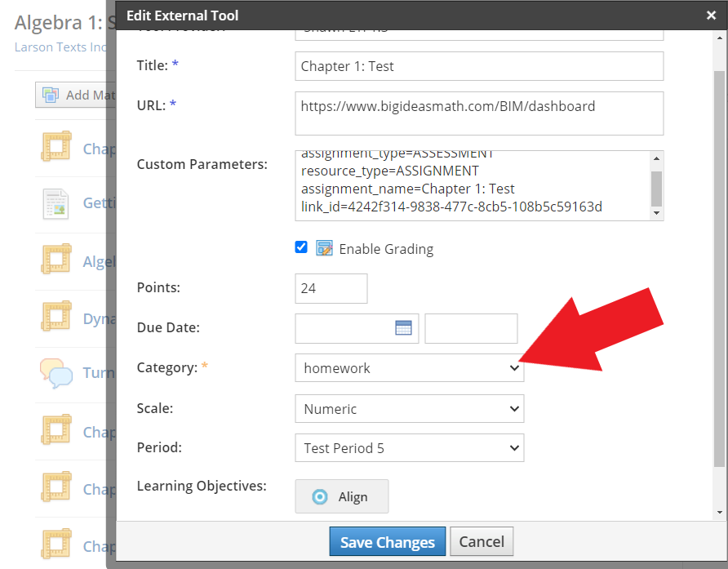728x569 pixels.
Task: Open the discussion speech-bubble icon in the sidebar
Action: point(55,372)
